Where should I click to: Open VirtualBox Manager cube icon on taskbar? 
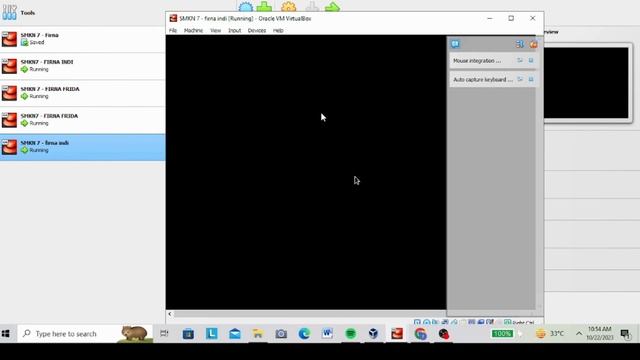pos(373,334)
